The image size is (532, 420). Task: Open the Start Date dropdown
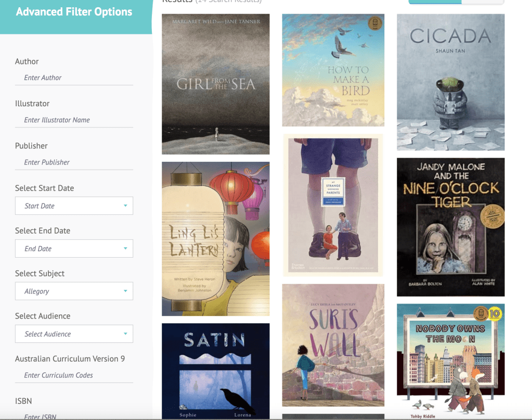74,206
